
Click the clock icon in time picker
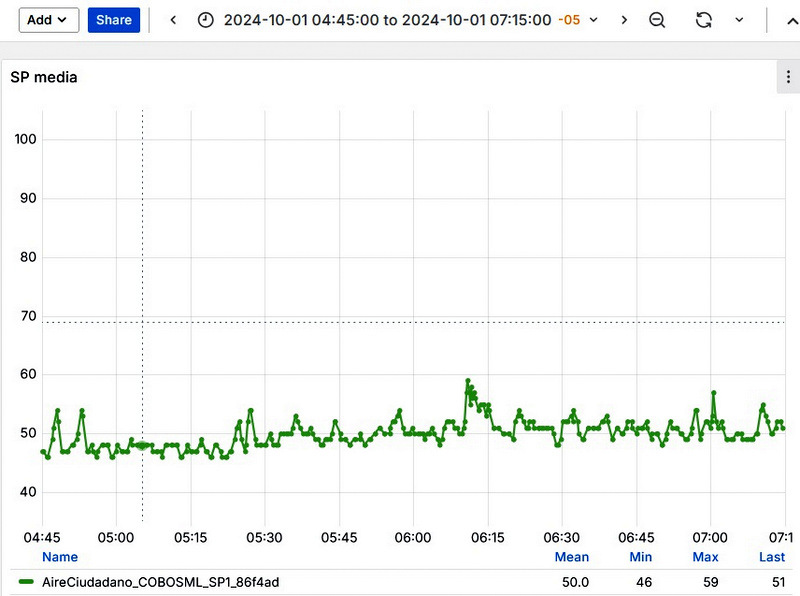click(x=206, y=20)
